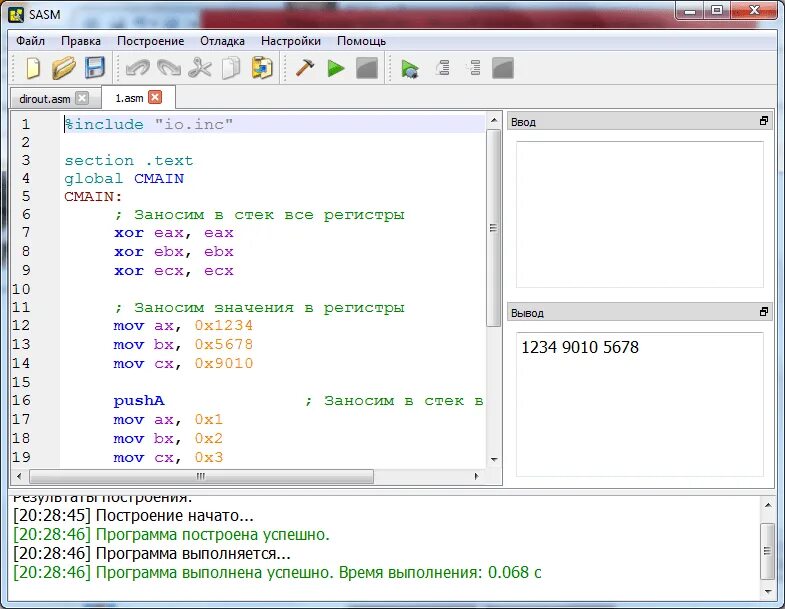This screenshot has width=785, height=609.
Task: Undo the last edit
Action: [138, 68]
